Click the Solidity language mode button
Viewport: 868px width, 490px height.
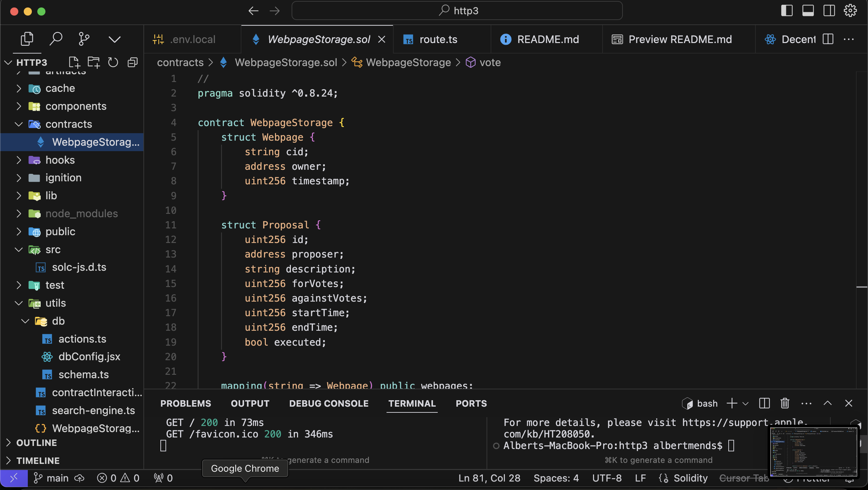[690, 478]
